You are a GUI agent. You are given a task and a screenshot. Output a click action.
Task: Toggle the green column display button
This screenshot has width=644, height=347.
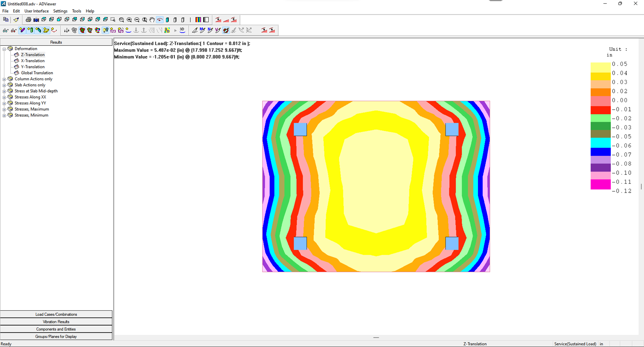click(x=30, y=30)
